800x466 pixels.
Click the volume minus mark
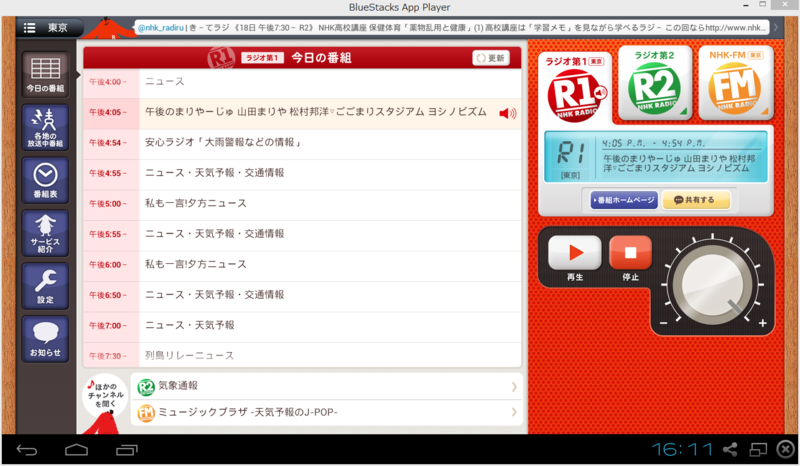click(x=663, y=323)
